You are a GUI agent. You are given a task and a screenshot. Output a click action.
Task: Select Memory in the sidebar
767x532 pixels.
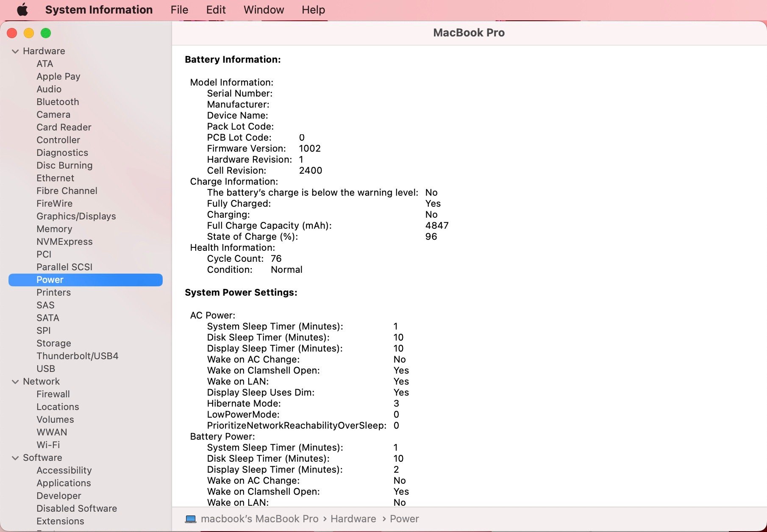coord(54,229)
